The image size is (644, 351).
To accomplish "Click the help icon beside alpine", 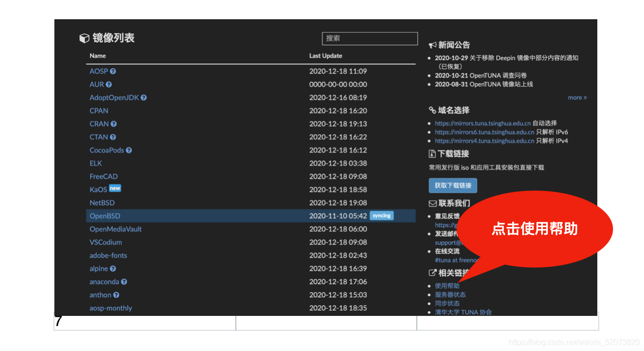I will point(113,269).
